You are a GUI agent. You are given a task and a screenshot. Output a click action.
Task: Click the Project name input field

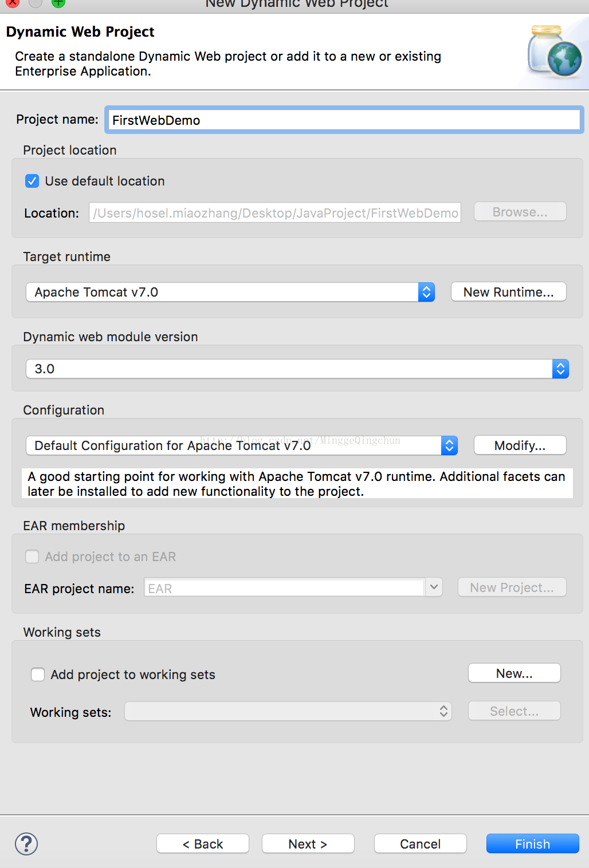(x=344, y=120)
